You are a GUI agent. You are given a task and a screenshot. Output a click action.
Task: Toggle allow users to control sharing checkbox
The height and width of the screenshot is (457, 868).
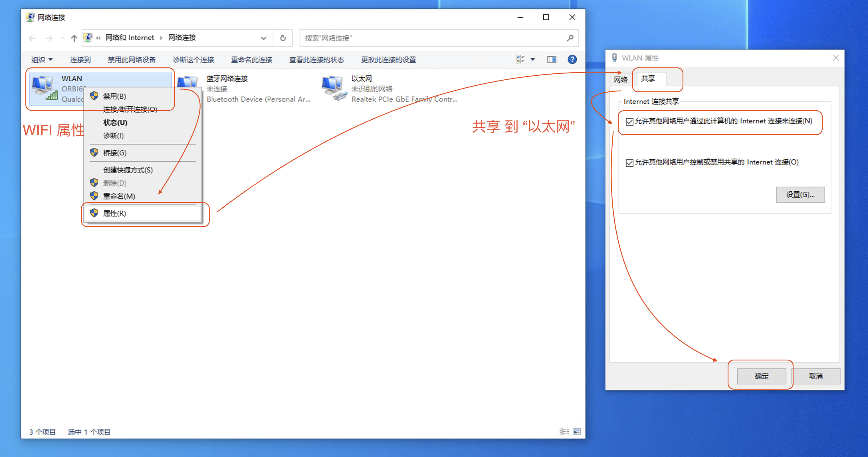tap(629, 163)
